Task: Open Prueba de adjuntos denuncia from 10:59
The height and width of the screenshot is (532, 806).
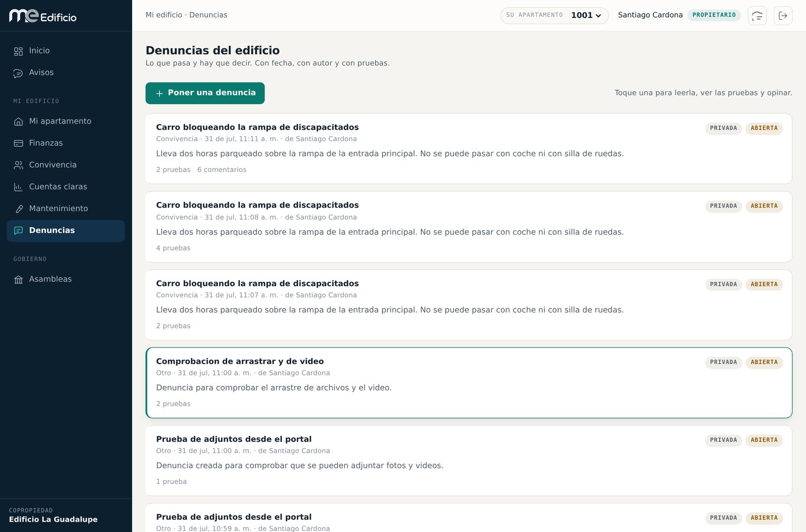Action: 468,518
